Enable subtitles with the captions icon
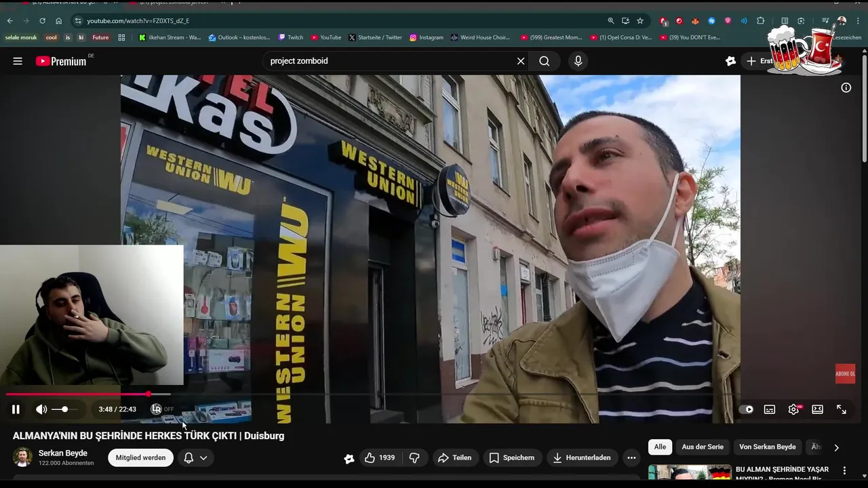This screenshot has width=868, height=488. tap(770, 409)
